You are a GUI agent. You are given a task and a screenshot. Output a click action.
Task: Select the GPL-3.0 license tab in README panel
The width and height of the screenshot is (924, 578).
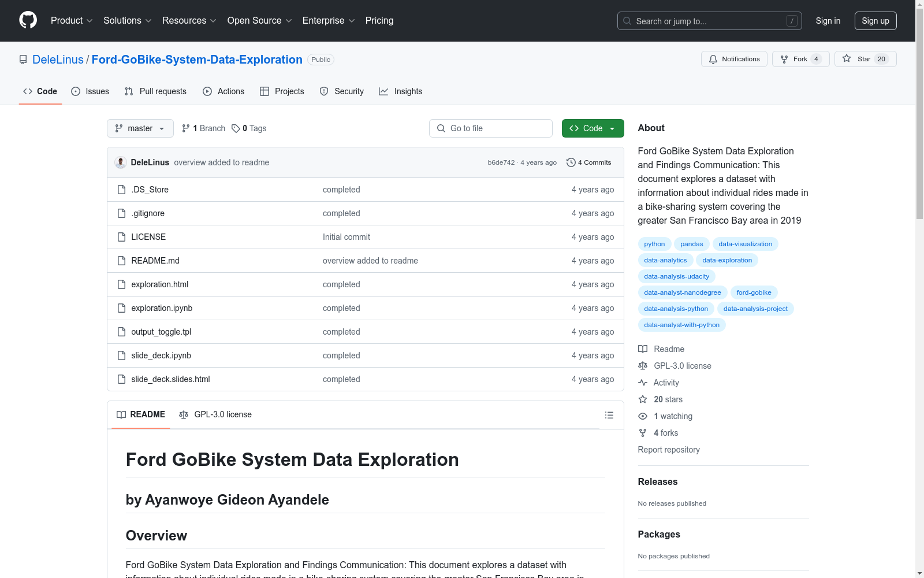[x=215, y=414]
